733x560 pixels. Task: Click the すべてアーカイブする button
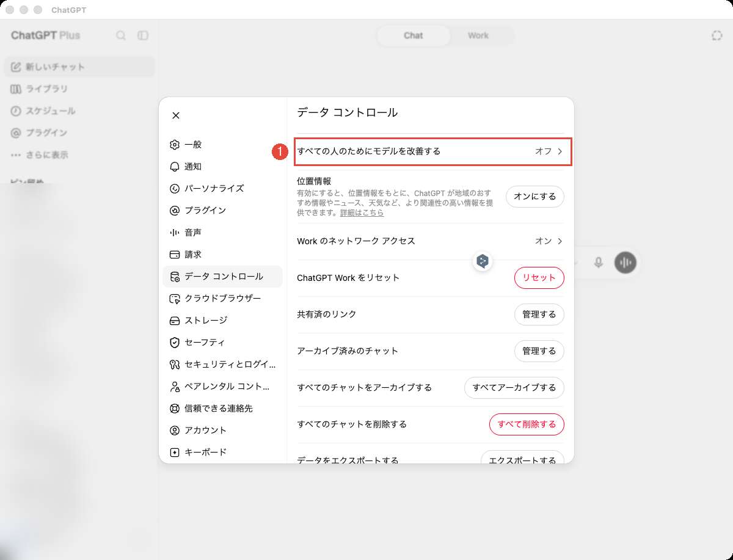coord(514,388)
